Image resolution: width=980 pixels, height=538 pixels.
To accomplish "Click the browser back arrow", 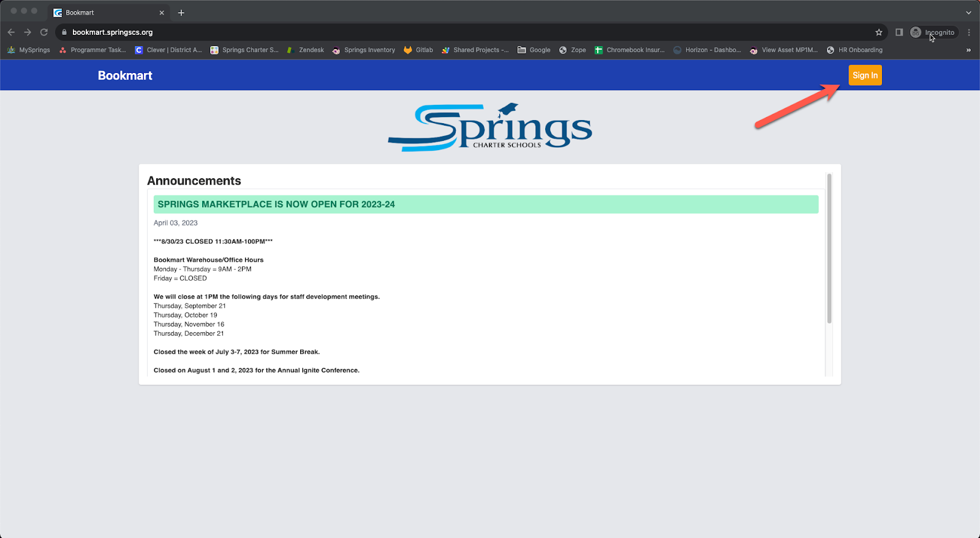I will (x=11, y=32).
